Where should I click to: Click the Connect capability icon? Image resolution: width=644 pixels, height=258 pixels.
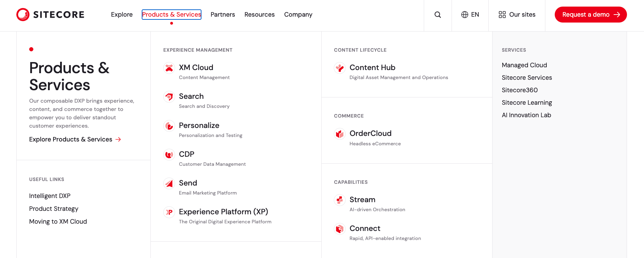340,229
